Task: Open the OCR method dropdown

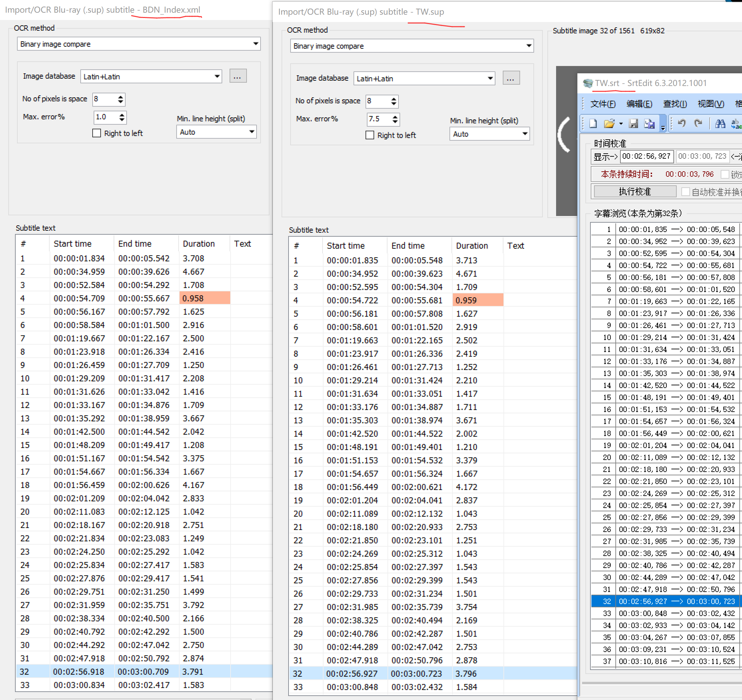Action: point(256,44)
